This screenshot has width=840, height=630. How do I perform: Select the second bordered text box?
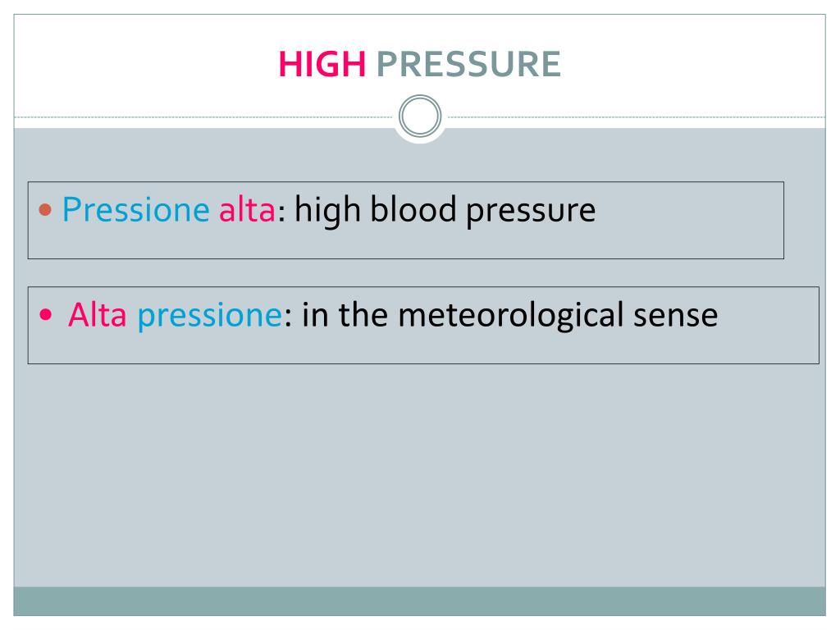point(423,325)
